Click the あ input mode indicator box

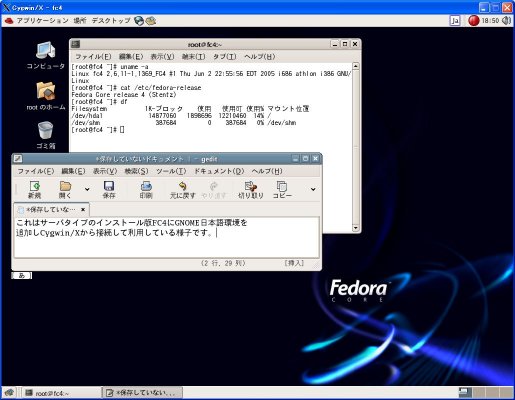22,275
